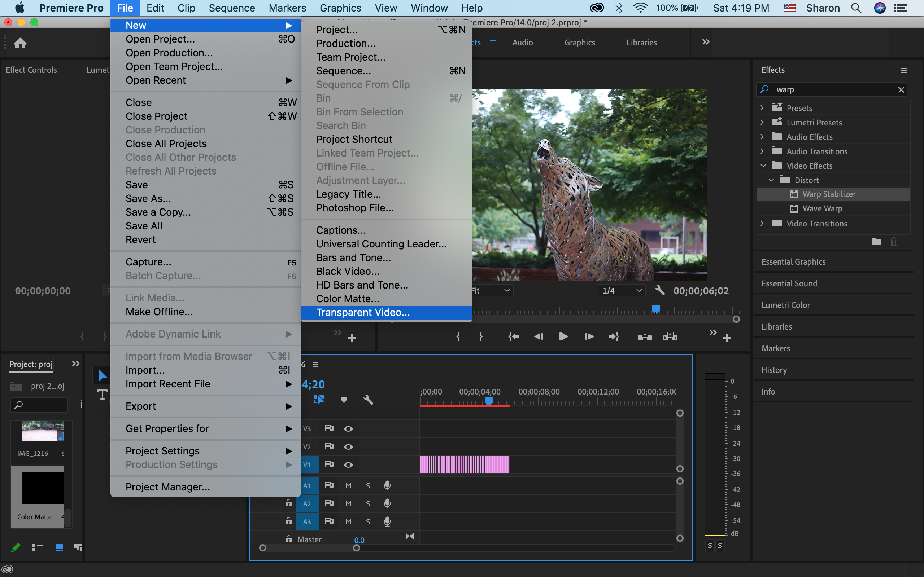Open the Essential Graphics panel
The width and height of the screenshot is (924, 577).
pyautogui.click(x=793, y=262)
